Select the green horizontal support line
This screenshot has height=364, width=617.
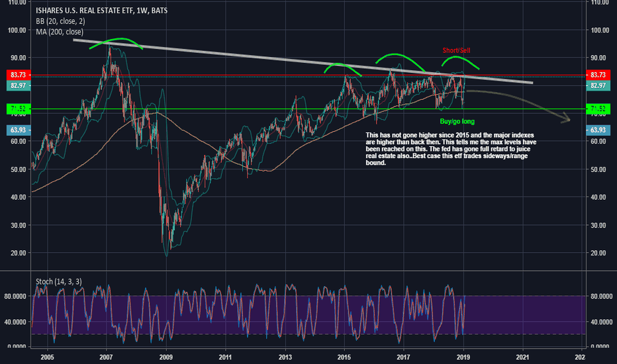click(x=308, y=109)
